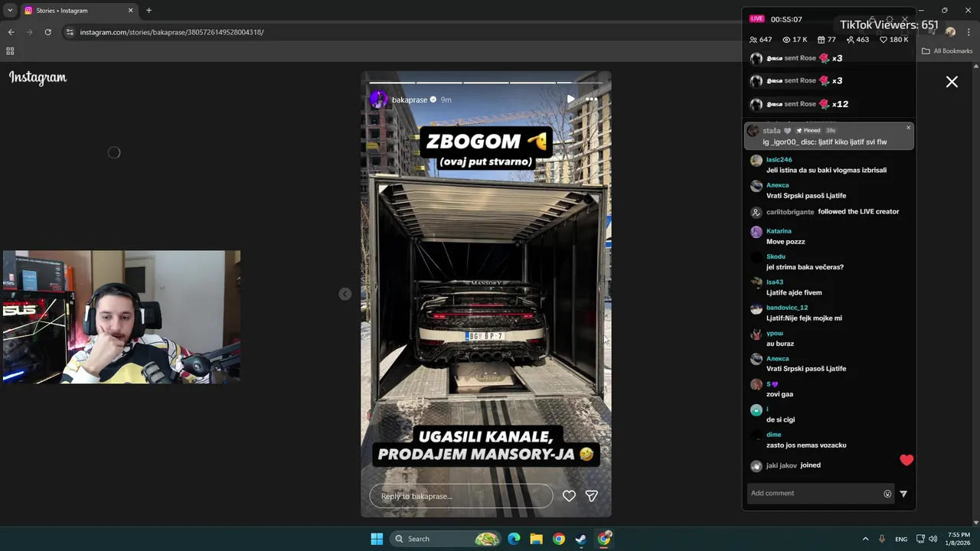Image resolution: width=980 pixels, height=551 pixels.
Task: Send the comment with arrow icon
Action: [x=903, y=494]
